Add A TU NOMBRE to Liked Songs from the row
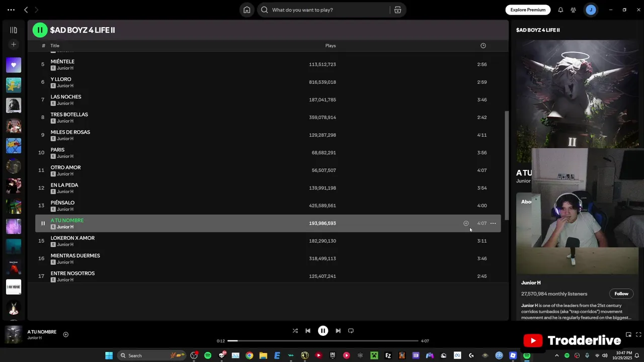 tap(466, 223)
